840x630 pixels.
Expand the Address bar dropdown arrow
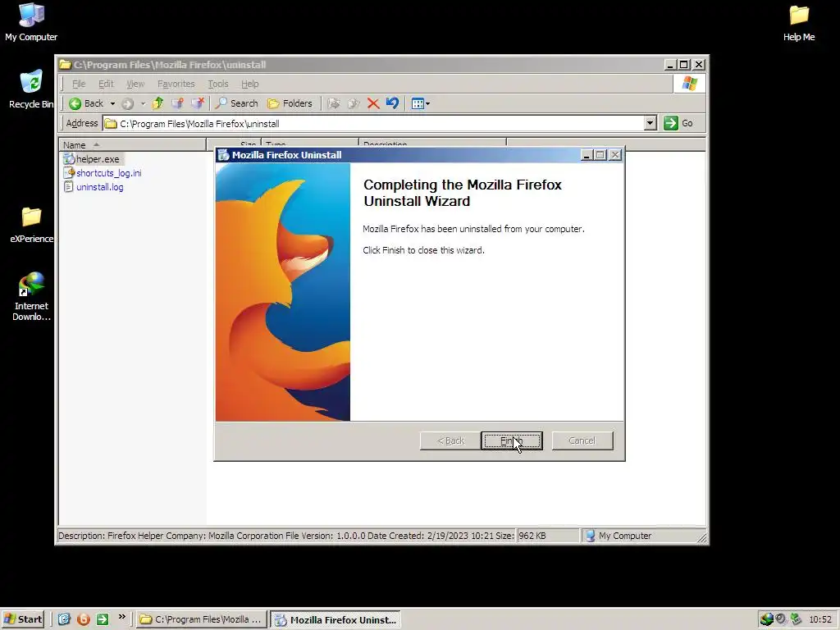pos(651,123)
